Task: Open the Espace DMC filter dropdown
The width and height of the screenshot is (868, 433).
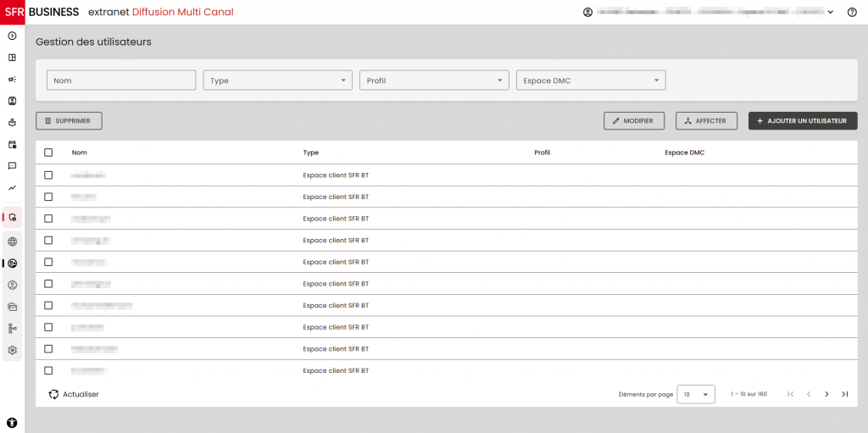Action: pos(591,80)
